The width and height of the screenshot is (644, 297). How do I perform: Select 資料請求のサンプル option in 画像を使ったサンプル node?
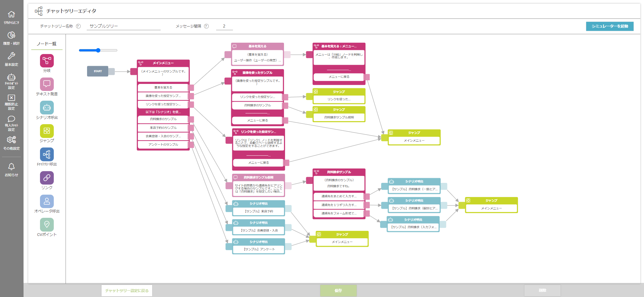coord(257,105)
